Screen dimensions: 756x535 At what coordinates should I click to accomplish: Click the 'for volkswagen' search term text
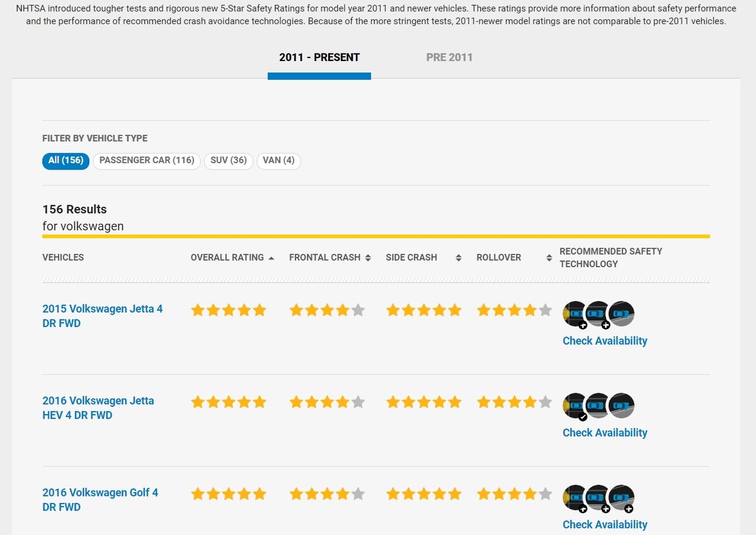(x=83, y=226)
